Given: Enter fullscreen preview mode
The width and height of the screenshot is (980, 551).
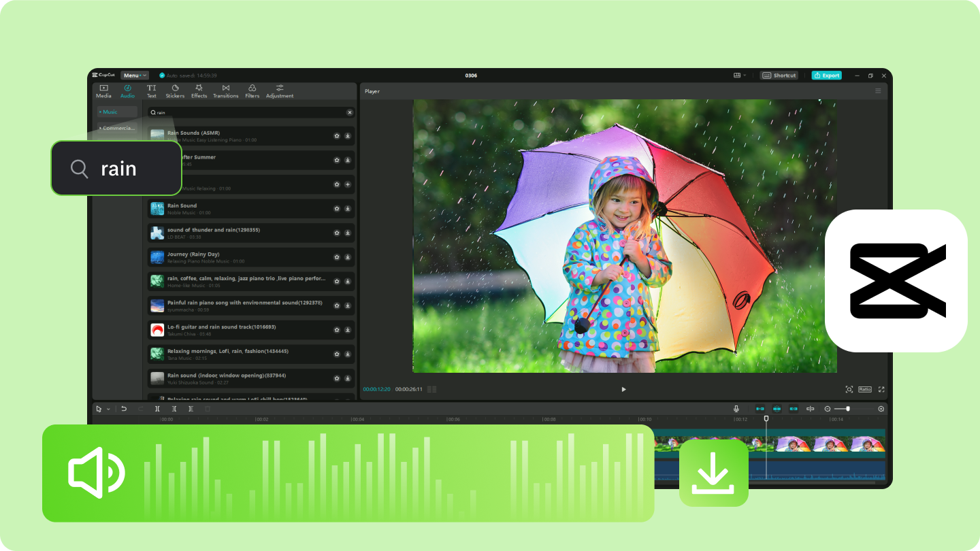Looking at the screenshot, I should pos(881,389).
